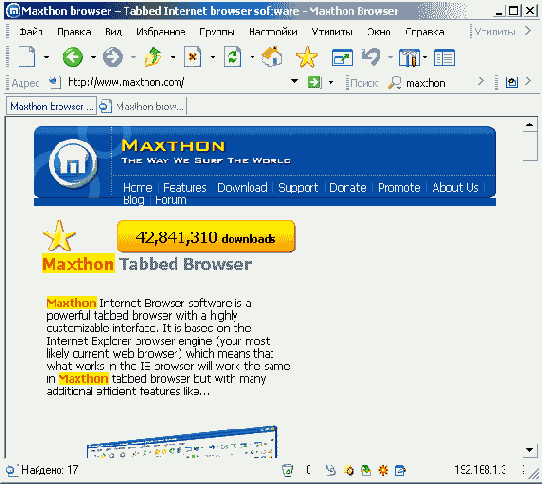Viewport: 542px width, 484px height.
Task: Undo closed tab with curved arrow
Action: pos(371,57)
